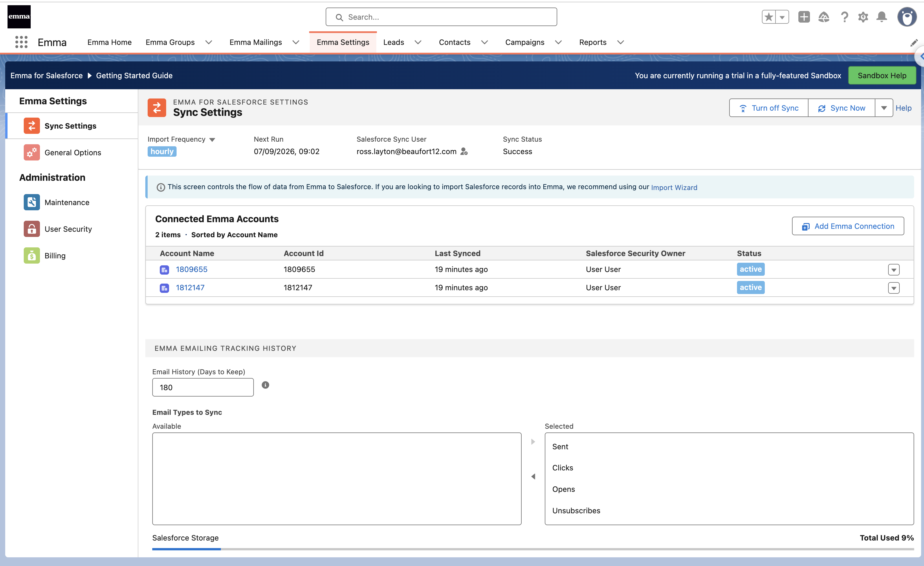Click the Sync Settings orange sidebar icon

(32, 126)
